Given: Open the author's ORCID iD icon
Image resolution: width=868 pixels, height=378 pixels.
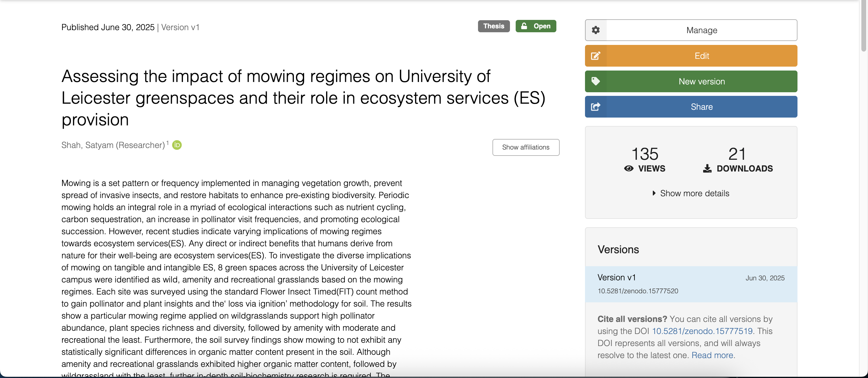Looking at the screenshot, I should point(177,145).
